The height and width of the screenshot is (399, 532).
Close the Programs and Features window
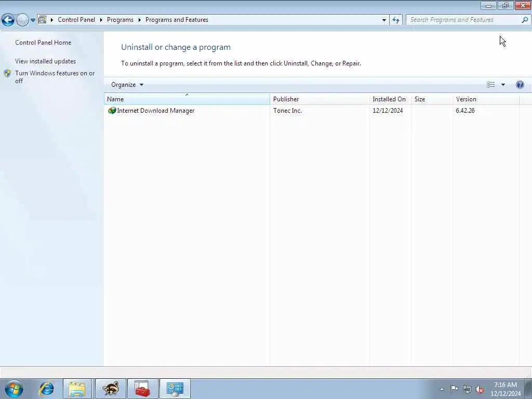[x=523, y=5]
